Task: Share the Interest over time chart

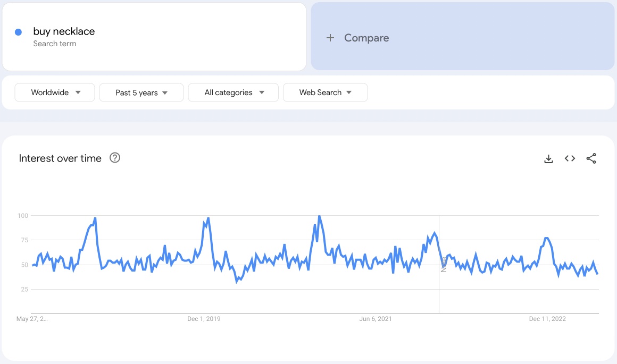Action: (591, 158)
